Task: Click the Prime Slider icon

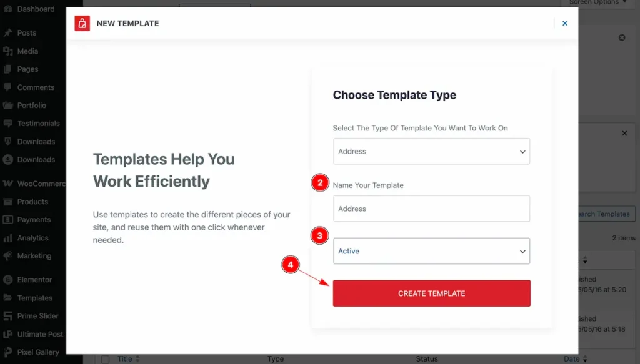Action: point(8,316)
